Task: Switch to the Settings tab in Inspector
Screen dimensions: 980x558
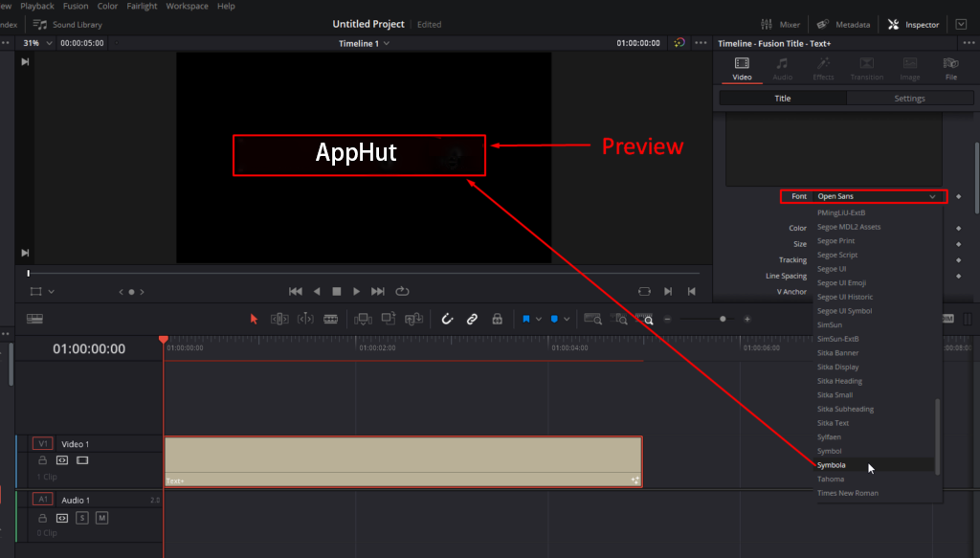Action: point(909,98)
